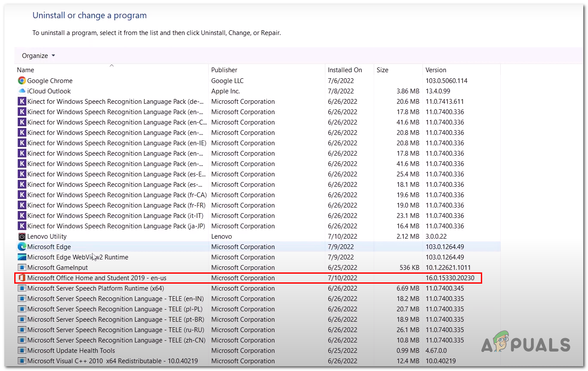
Task: Click the Lenovo Utility icon
Action: click(x=22, y=237)
